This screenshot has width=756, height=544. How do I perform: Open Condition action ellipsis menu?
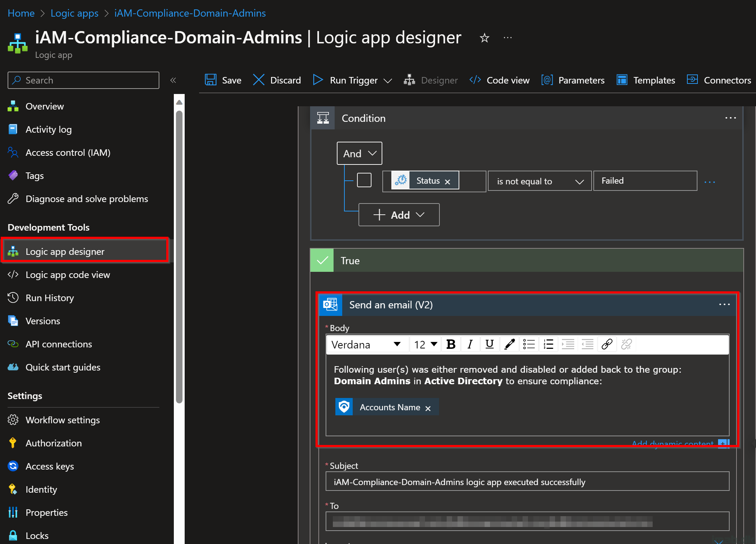(730, 118)
